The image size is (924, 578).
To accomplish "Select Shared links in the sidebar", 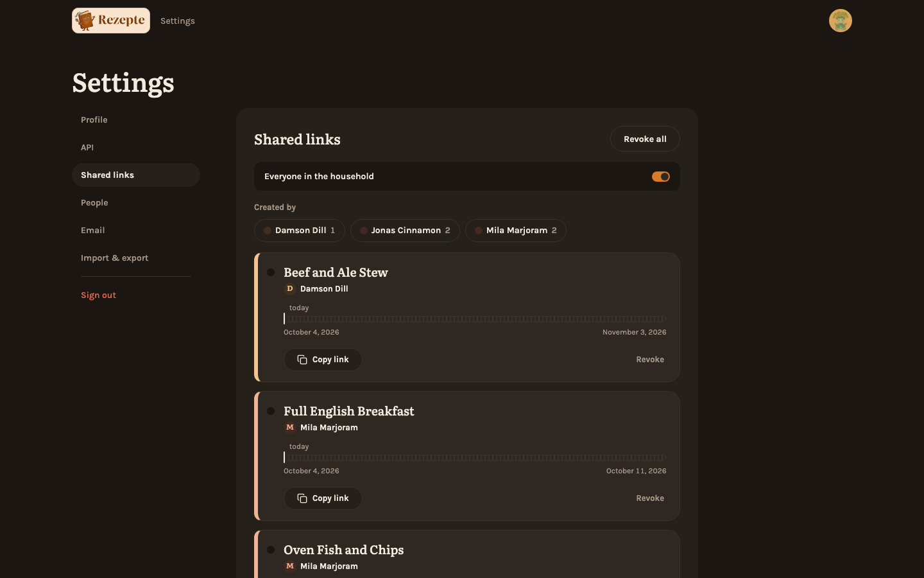I will point(136,175).
